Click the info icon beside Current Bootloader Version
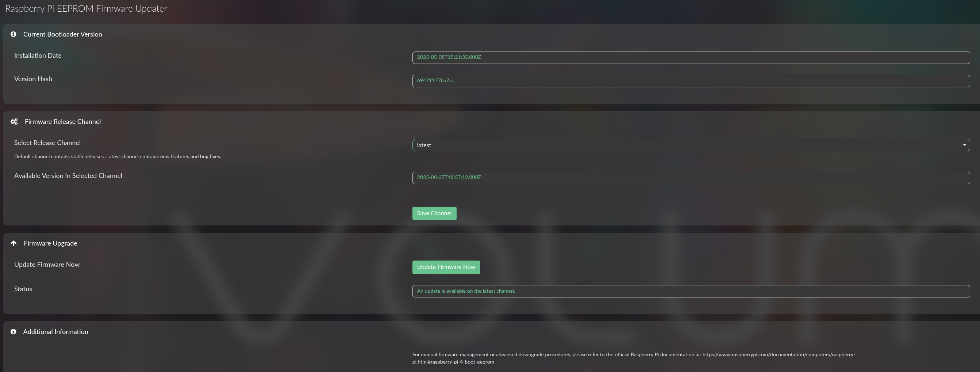980x372 pixels. click(x=13, y=34)
